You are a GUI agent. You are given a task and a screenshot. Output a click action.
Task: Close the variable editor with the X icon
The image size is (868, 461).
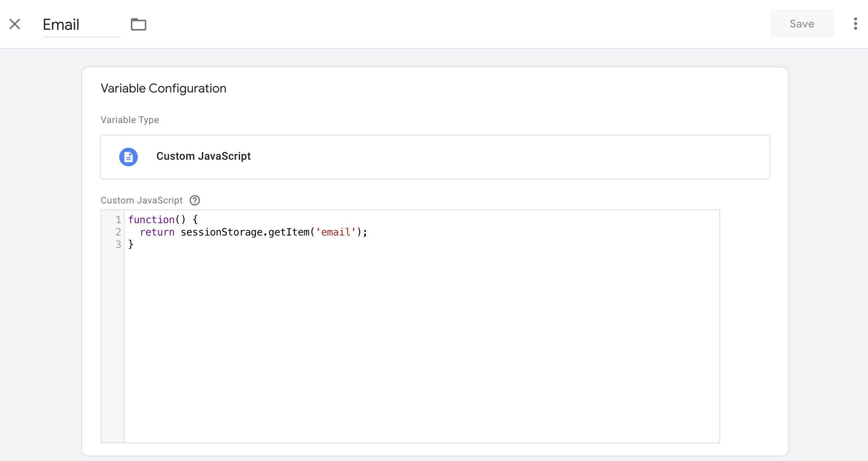tap(15, 24)
